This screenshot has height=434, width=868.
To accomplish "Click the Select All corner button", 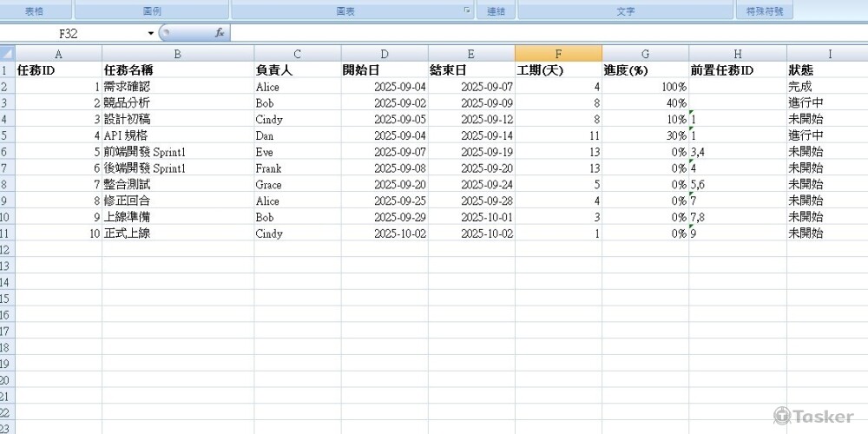I will pyautogui.click(x=7, y=54).
